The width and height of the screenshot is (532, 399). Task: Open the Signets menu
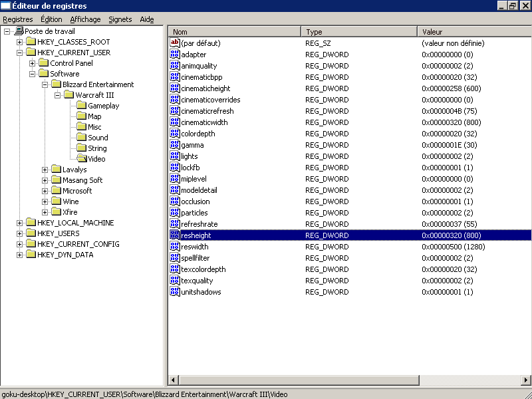pyautogui.click(x=120, y=19)
